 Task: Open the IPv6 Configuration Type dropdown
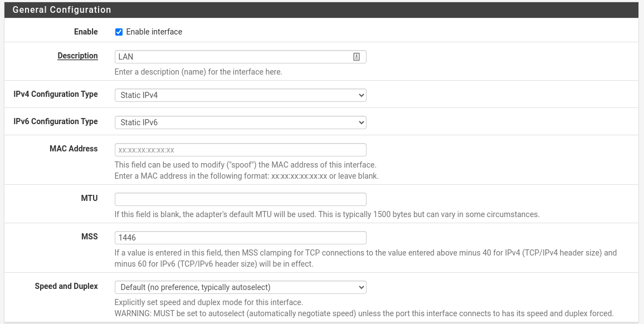coord(240,122)
